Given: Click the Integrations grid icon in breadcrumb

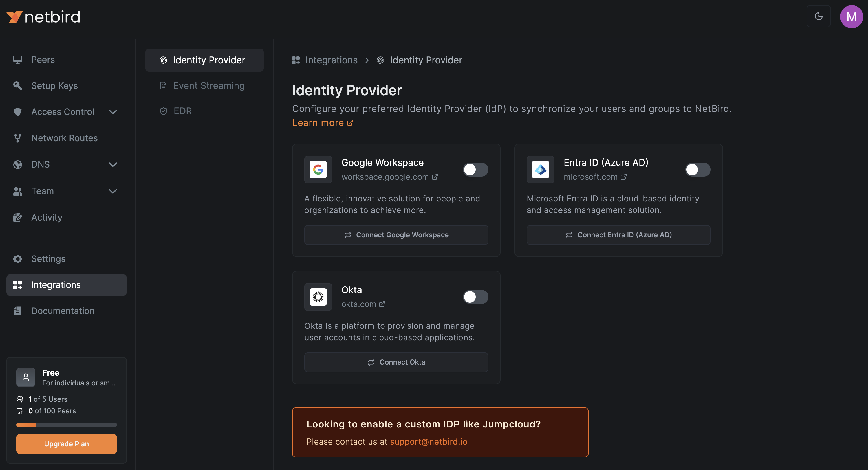Looking at the screenshot, I should (x=296, y=60).
